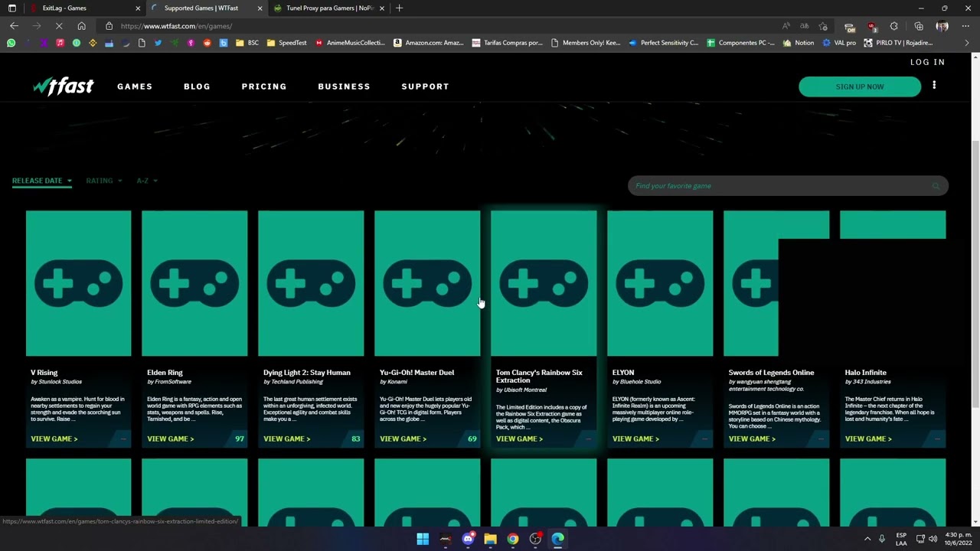Open the browser Extensions puzzle icon
Screen dimensions: 980x551
pos(893,26)
